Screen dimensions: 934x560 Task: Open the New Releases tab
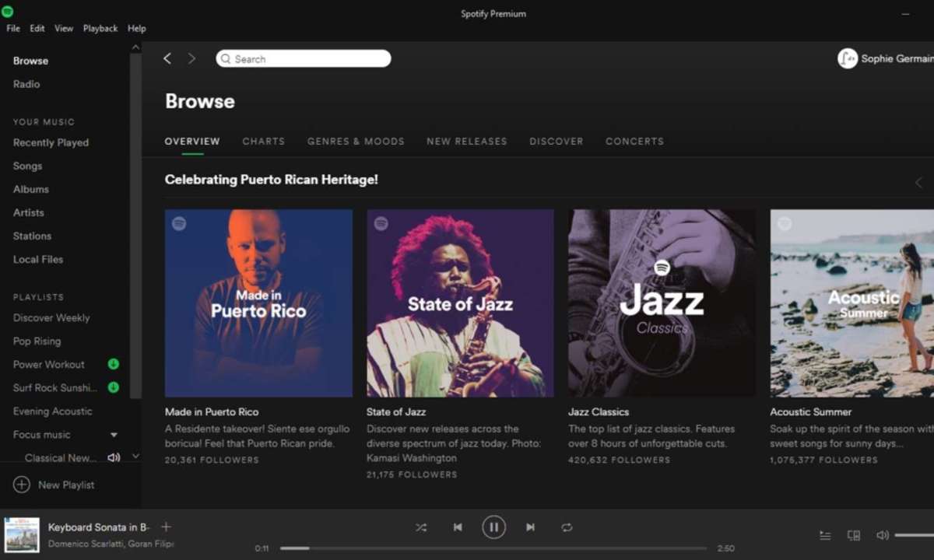click(x=467, y=142)
